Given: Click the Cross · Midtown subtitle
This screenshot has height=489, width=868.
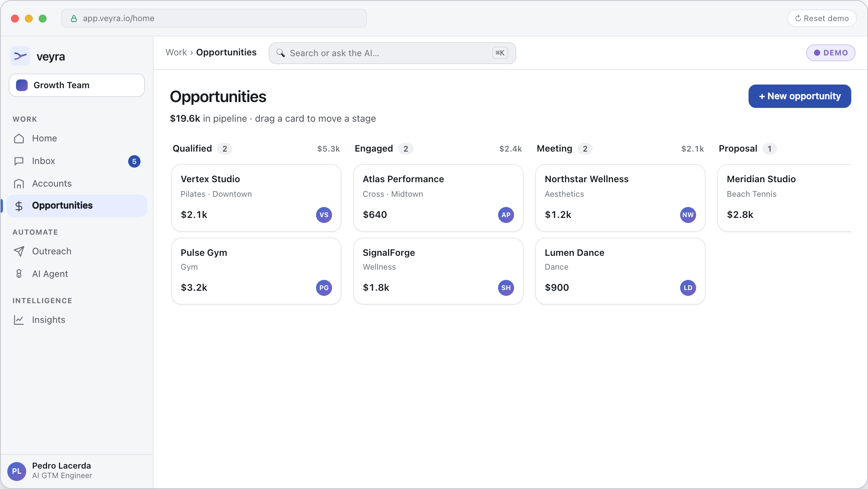Looking at the screenshot, I should pyautogui.click(x=393, y=194).
